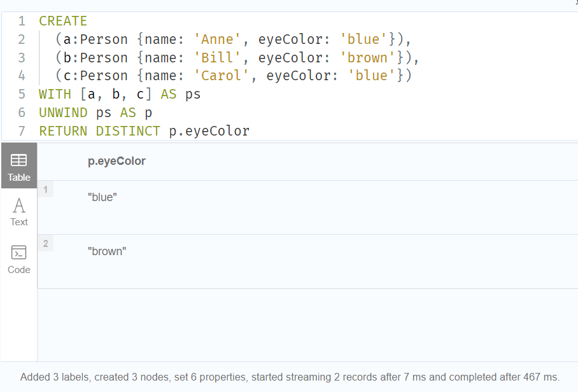
Task: Click result row number 1 badge
Action: [x=45, y=190]
